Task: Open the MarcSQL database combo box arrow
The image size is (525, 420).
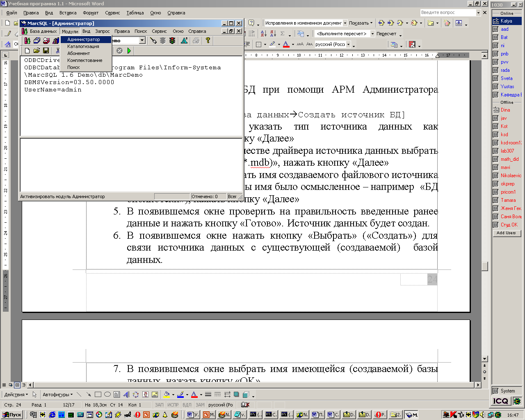Action: [x=142, y=40]
